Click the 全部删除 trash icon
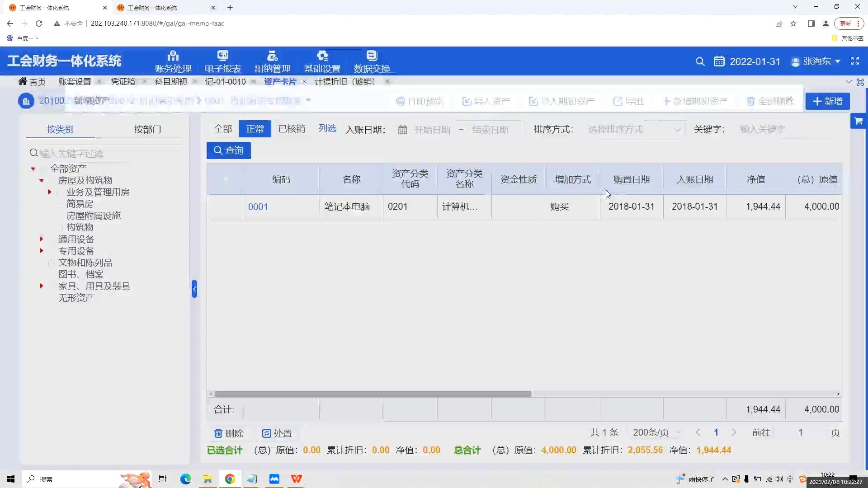Image resolution: width=868 pixels, height=488 pixels. coord(750,101)
